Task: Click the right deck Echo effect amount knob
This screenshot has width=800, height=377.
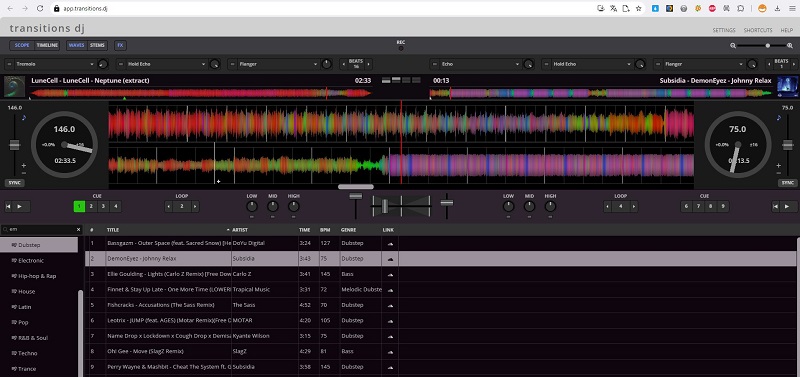Action: [529, 64]
